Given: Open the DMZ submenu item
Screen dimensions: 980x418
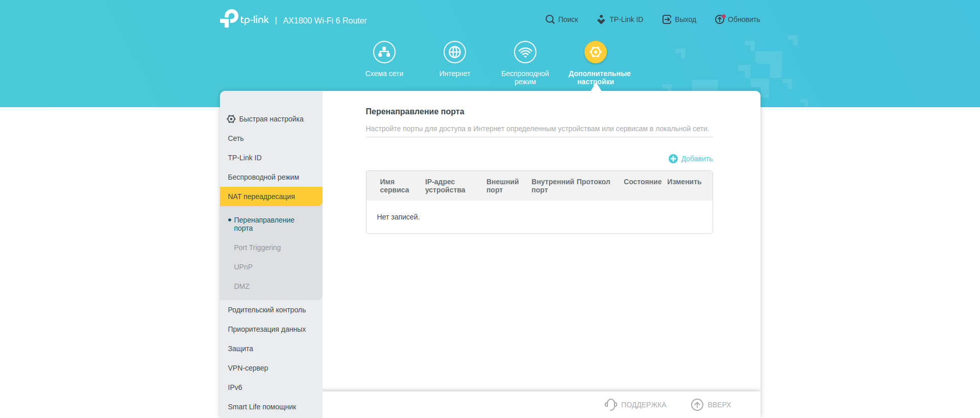Looking at the screenshot, I should point(242,286).
